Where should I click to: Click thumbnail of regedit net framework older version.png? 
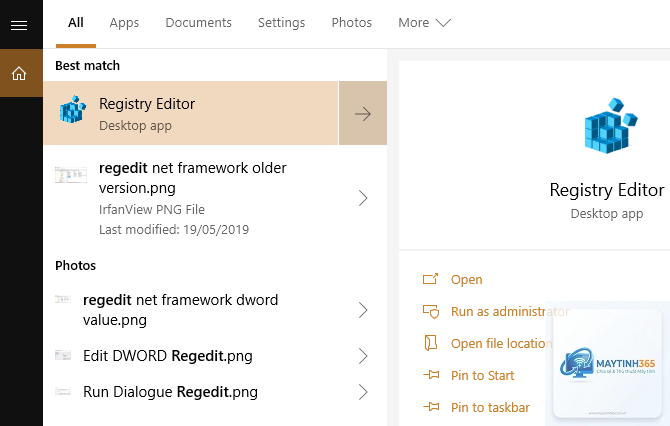click(71, 175)
